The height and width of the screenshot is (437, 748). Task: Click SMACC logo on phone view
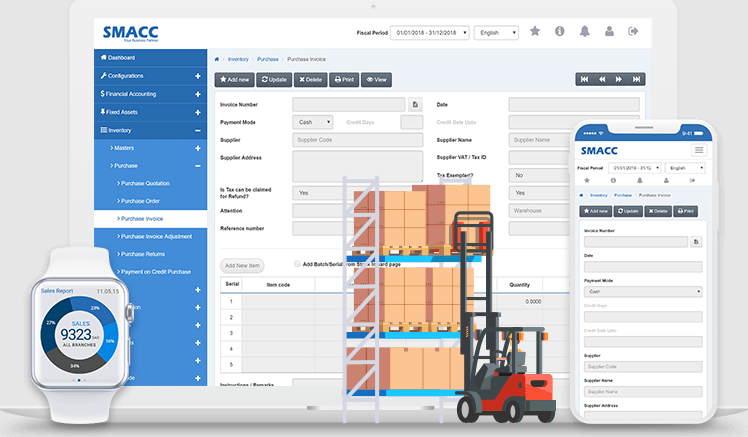coord(599,151)
